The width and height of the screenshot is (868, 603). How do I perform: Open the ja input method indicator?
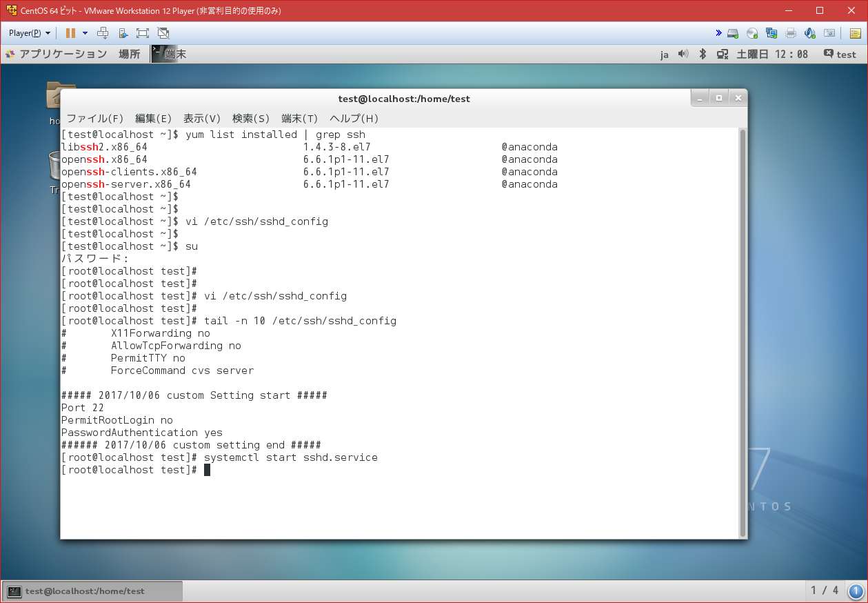(664, 54)
